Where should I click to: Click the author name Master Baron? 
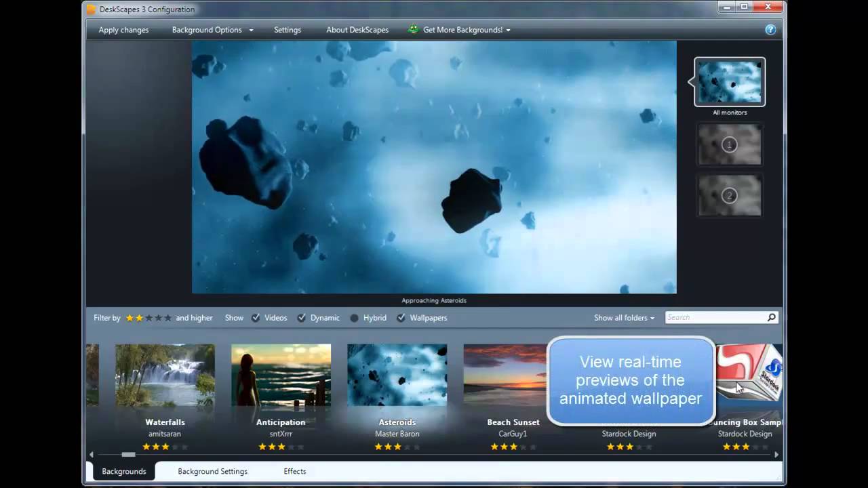click(x=397, y=434)
